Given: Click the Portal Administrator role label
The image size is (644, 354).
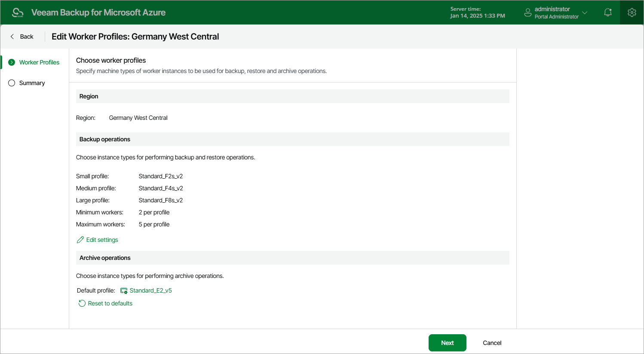Looking at the screenshot, I should tap(557, 17).
